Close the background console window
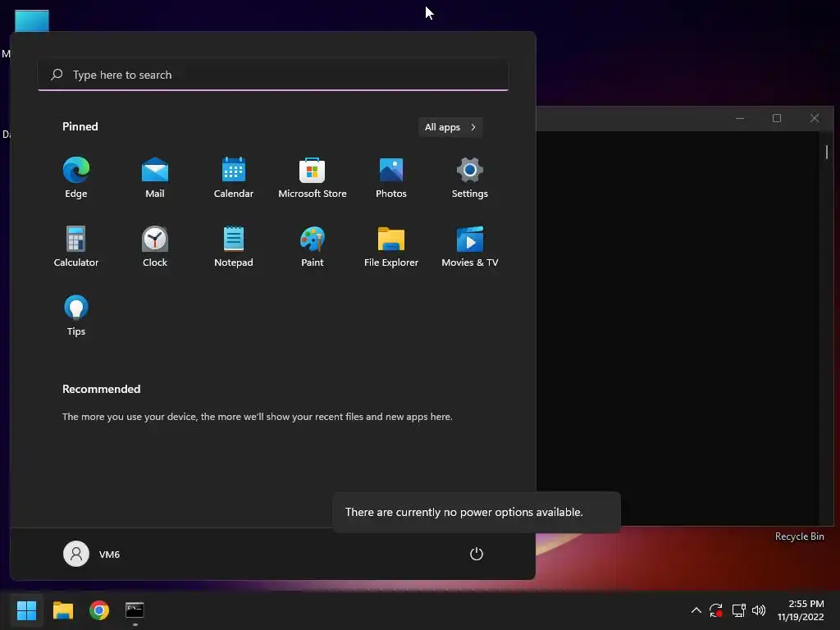Viewport: 840px width, 630px height. point(815,118)
